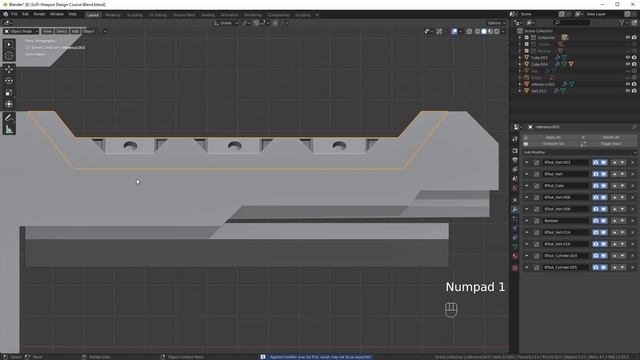Toggle render visibility of BTool_Cylinder.005 modifier
This screenshot has width=640, height=360.
[596, 268]
